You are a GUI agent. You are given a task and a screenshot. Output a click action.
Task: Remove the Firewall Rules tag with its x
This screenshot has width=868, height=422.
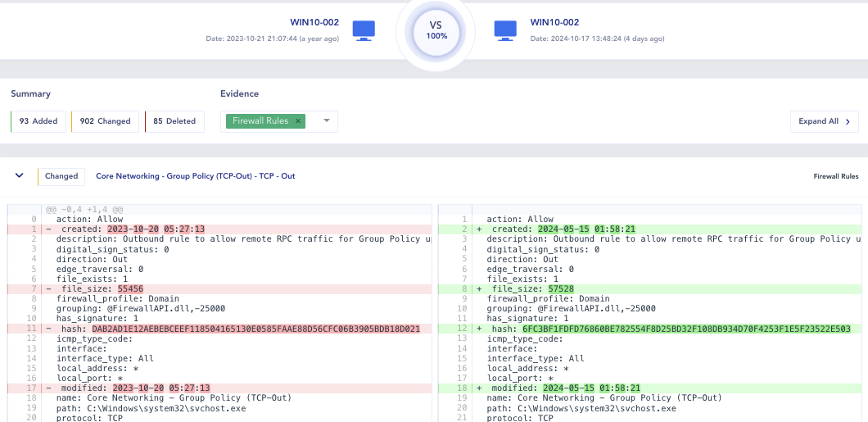[x=298, y=121]
